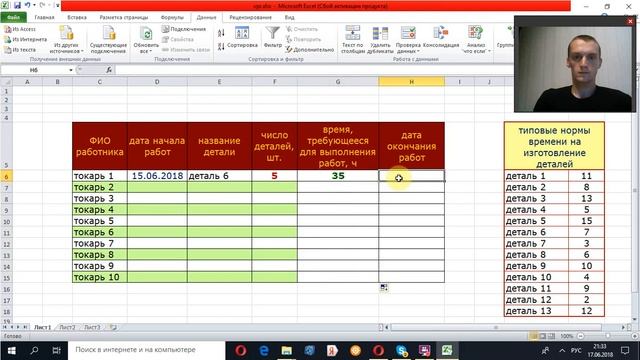Select column header D
Image resolution: width=640 pixels, height=360 pixels.
click(x=157, y=82)
